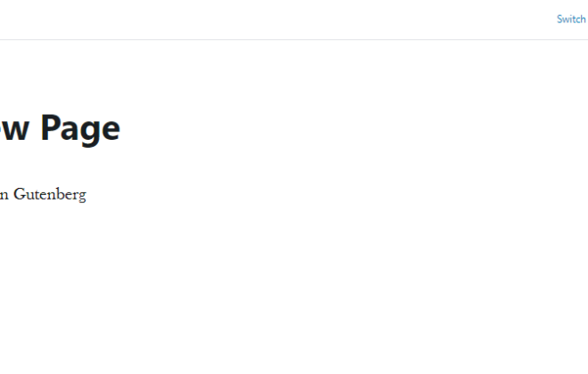Screen dimensions: 588x374
Task: Click the blank area above the page title
Action: (x=294, y=75)
